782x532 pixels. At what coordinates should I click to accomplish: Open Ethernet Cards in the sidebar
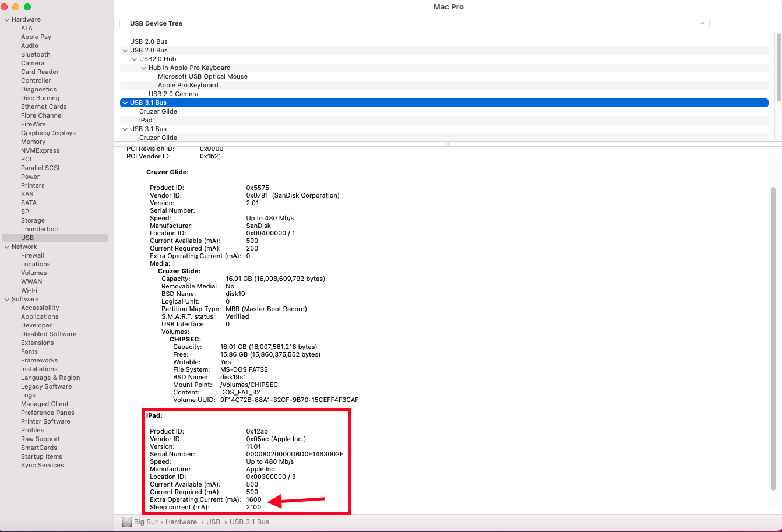click(x=44, y=107)
